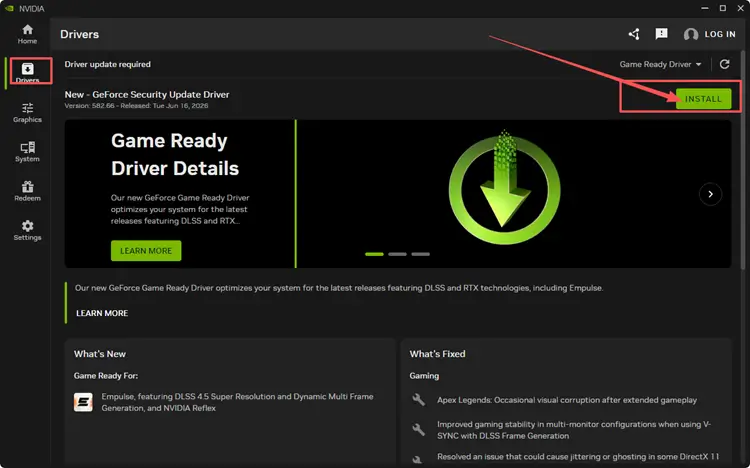750x468 pixels.
Task: Click the 'Game Ready Driver Details' heading
Action: (x=175, y=155)
